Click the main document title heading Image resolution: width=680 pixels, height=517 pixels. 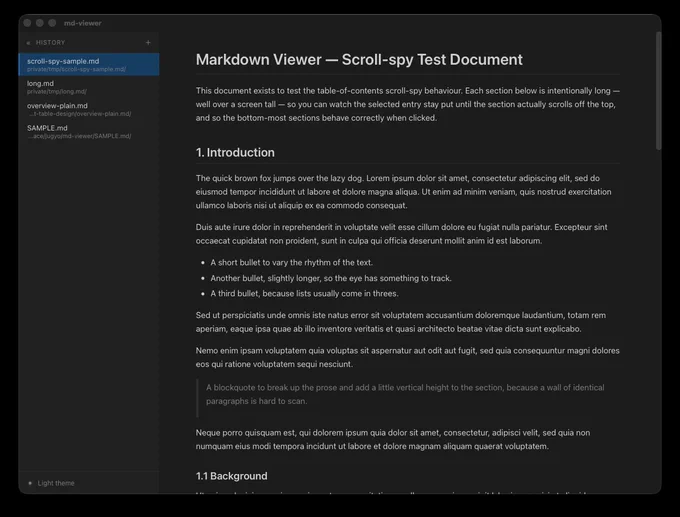point(359,59)
